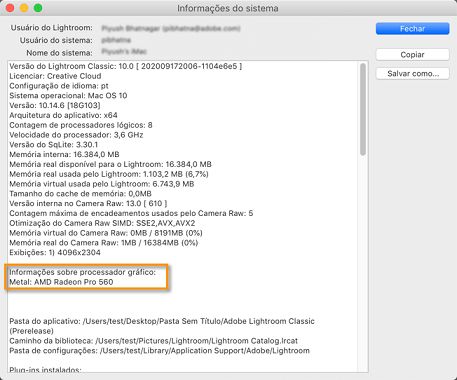Click the 'Nome do sistema:' label
This screenshot has height=380, width=457.
point(59,53)
